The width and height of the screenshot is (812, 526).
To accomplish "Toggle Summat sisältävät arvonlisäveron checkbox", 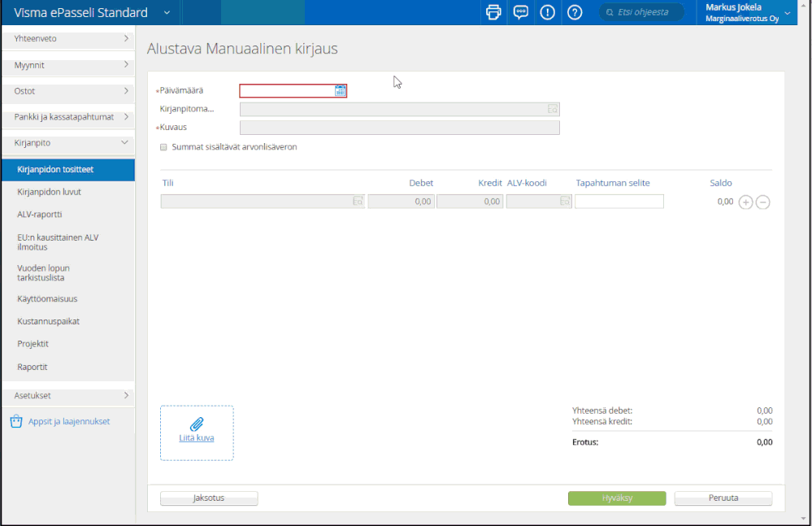I will 163,147.
